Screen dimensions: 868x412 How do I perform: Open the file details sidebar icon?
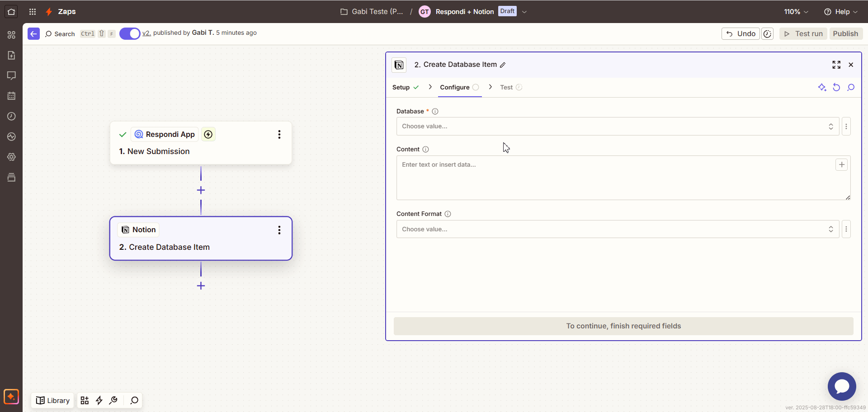point(11,55)
